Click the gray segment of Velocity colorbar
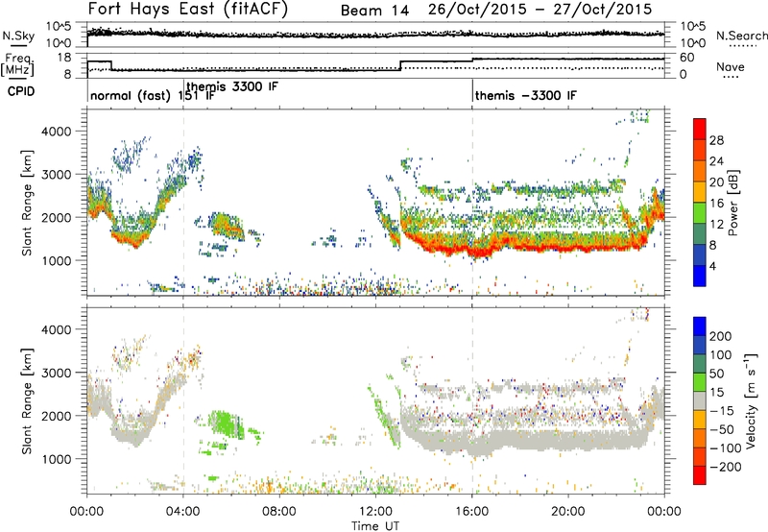Image resolution: width=768 pixels, height=532 pixels. 700,400
